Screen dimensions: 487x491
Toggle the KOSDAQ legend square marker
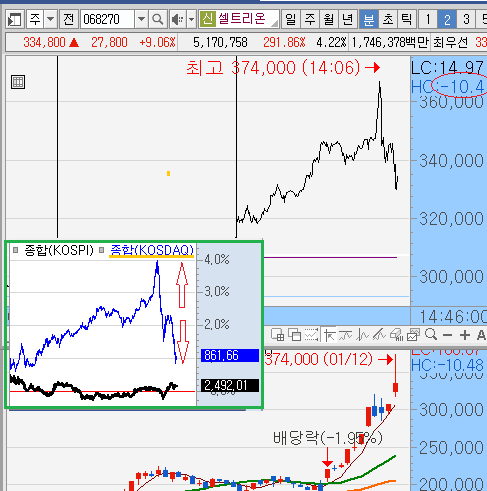(x=102, y=250)
